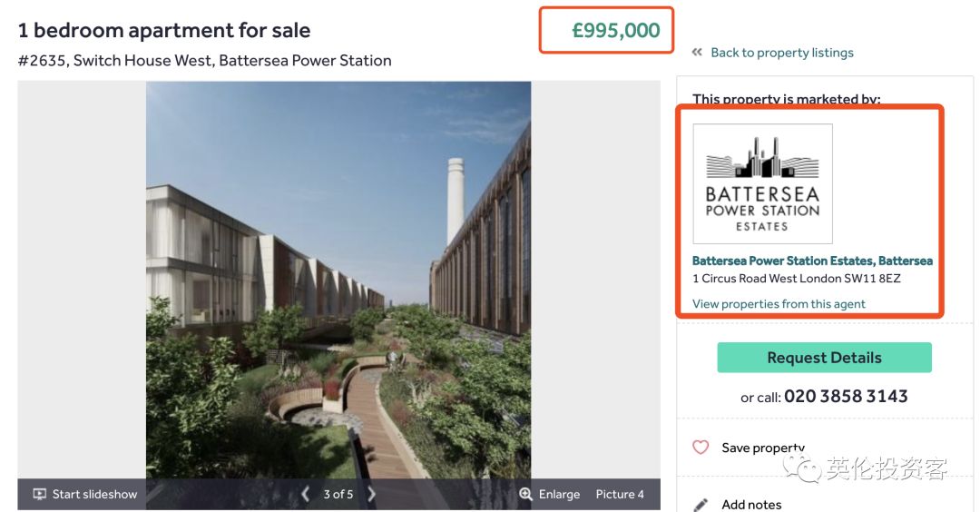Click the heart icon to save property
The image size is (980, 512).
click(x=701, y=448)
